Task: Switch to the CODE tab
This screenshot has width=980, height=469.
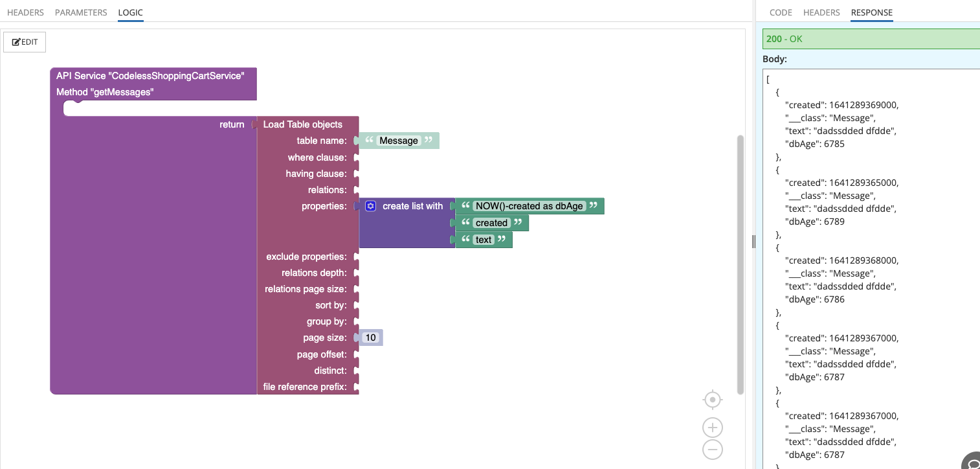Action: (x=781, y=12)
